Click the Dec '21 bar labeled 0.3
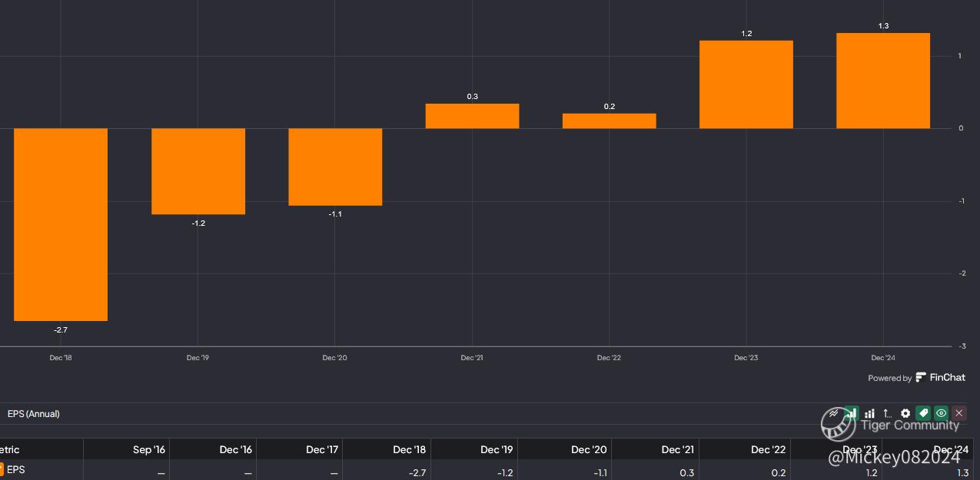The image size is (980, 480). (472, 116)
